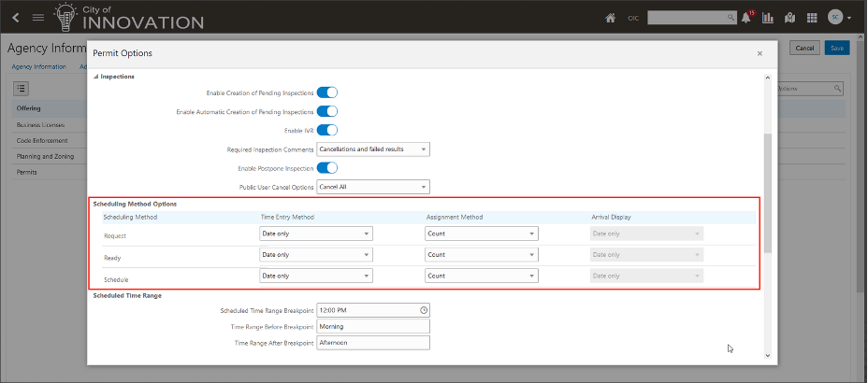Open the bar chart reports icon
The width and height of the screenshot is (868, 383).
(769, 18)
